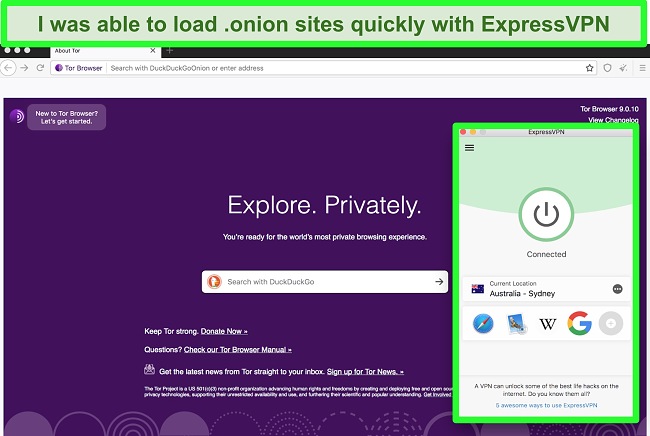The width and height of the screenshot is (650, 436).
Task: Open 5 awesome ways to use ExpressVPN link
Action: tap(546, 405)
